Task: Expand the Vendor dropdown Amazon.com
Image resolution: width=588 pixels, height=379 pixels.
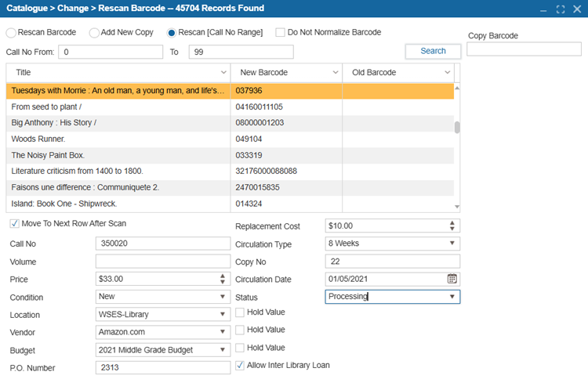Action: [x=223, y=332]
